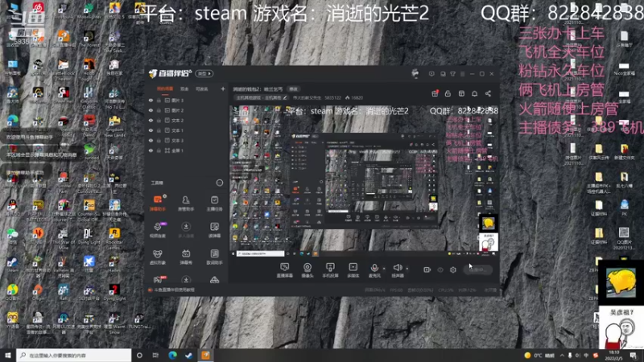Screen dimensions: 644x362
Task: Hide the 全屏 1 layer
Action: point(151,150)
